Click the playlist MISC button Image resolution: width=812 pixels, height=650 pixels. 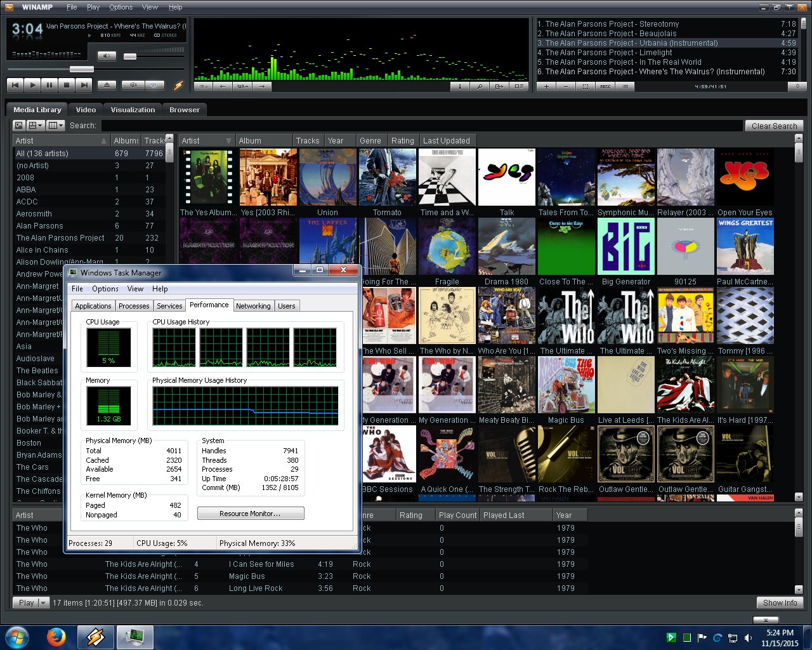605,86
